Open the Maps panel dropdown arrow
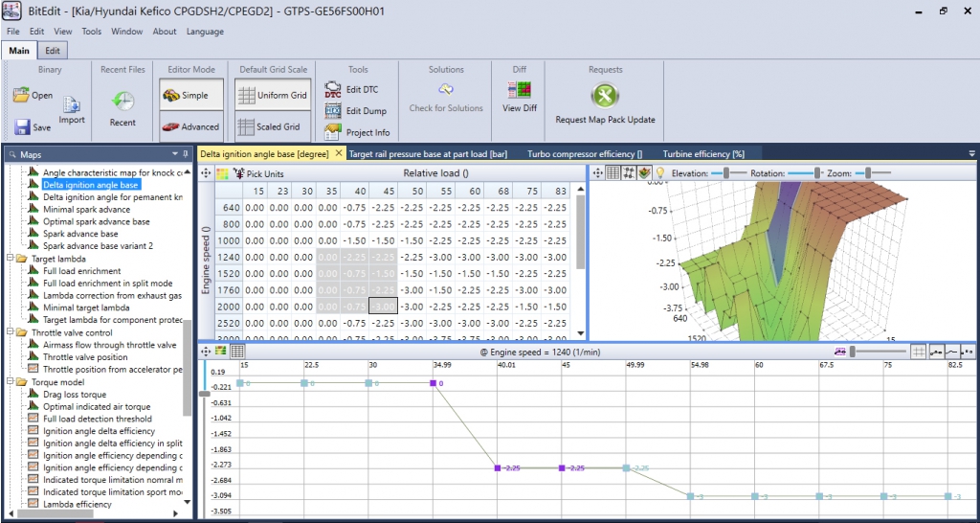 pyautogui.click(x=175, y=153)
